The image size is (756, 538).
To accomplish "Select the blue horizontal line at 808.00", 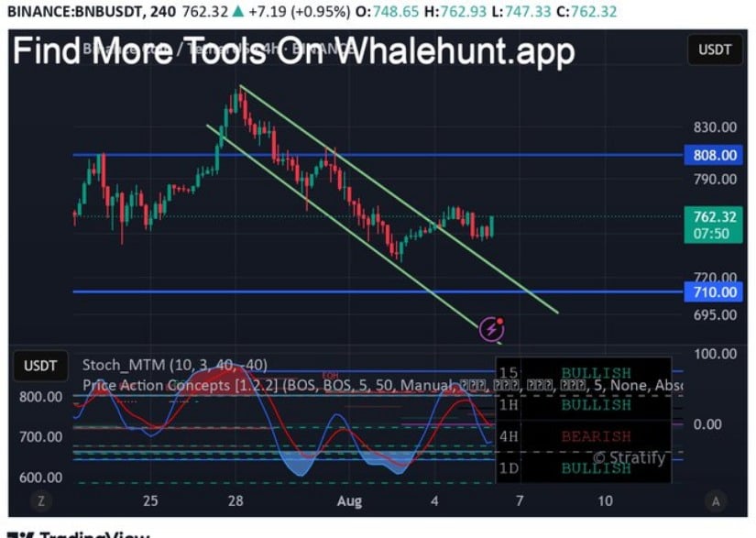I will 378,155.
